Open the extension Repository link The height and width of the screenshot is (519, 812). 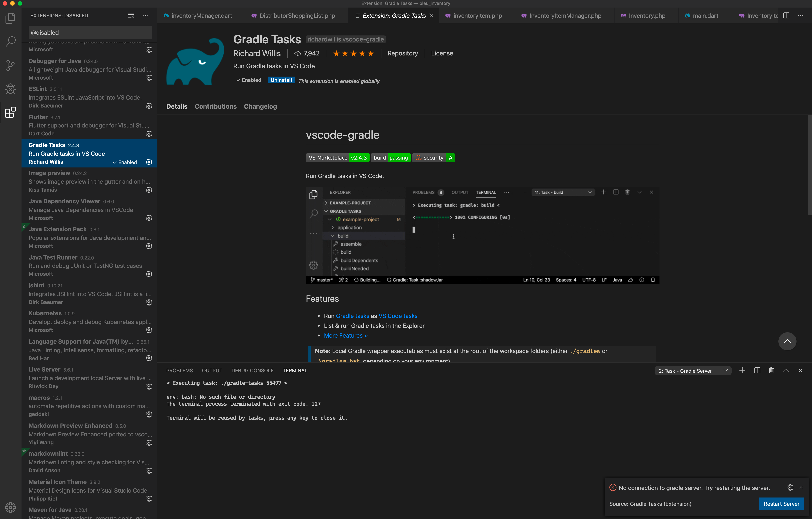pos(403,53)
